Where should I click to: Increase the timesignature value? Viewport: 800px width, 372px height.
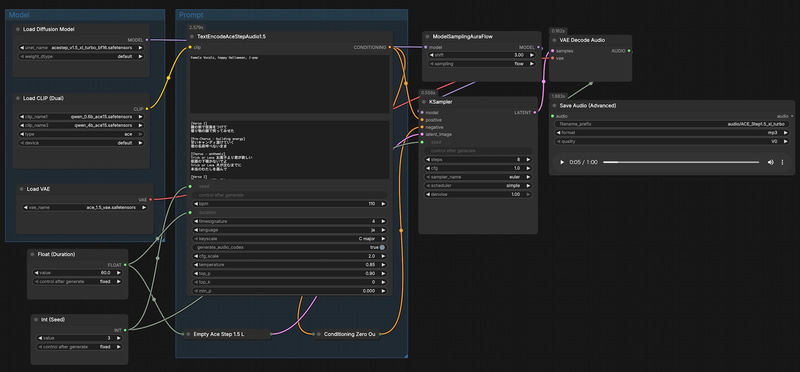click(x=383, y=221)
